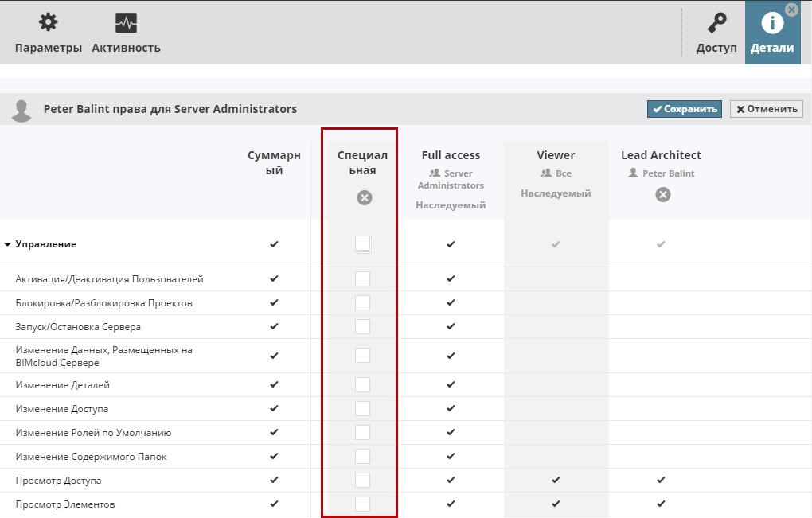Remove the Специальная role column
Viewport: 812px width, 518px height.
coord(365,197)
